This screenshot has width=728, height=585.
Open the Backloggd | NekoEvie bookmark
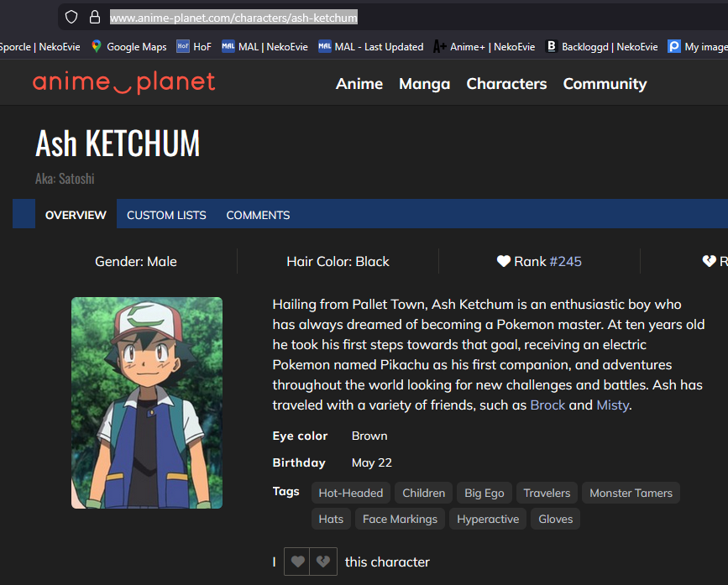click(602, 47)
